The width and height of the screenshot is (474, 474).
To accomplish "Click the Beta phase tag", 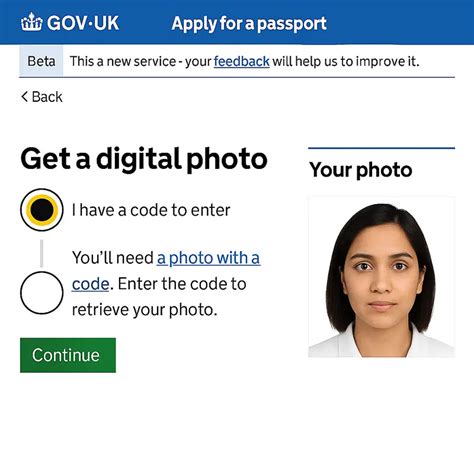I will click(x=41, y=61).
